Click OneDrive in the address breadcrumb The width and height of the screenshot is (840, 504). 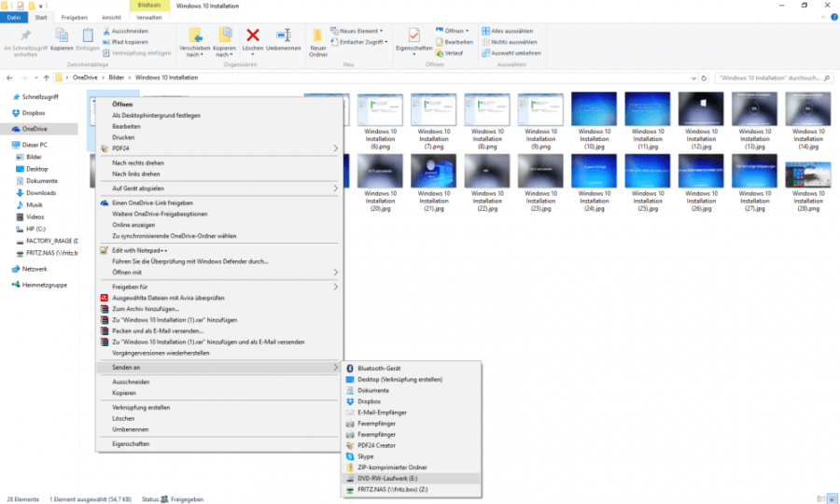click(85, 77)
